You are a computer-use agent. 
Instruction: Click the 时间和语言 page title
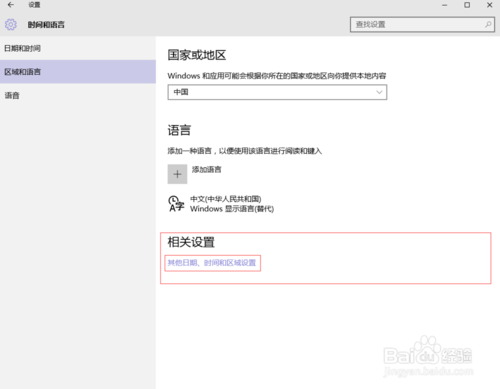[46, 25]
